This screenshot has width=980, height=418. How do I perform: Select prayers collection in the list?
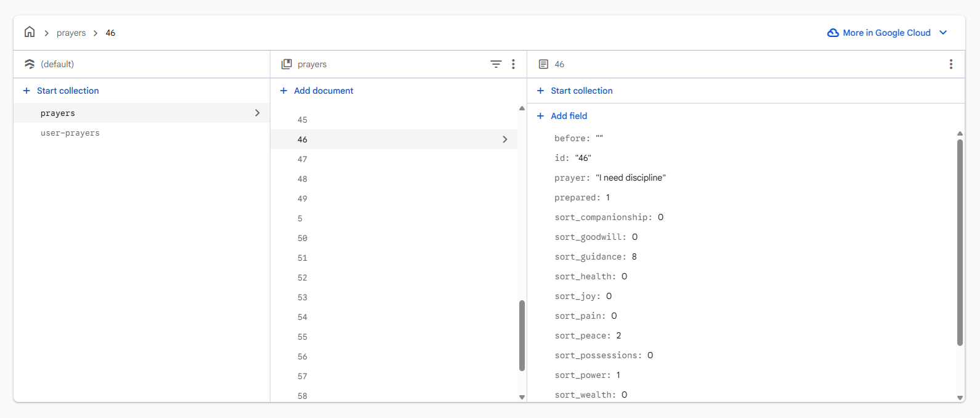(x=141, y=113)
